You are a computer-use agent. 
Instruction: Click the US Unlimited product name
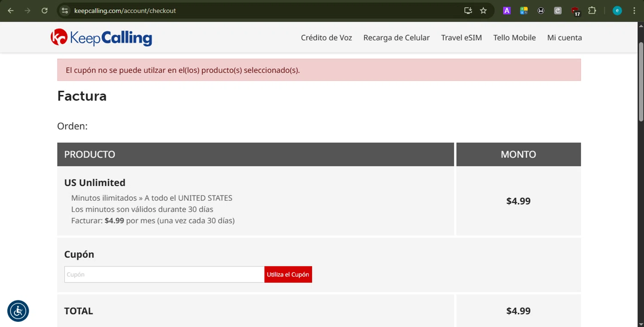click(x=95, y=183)
